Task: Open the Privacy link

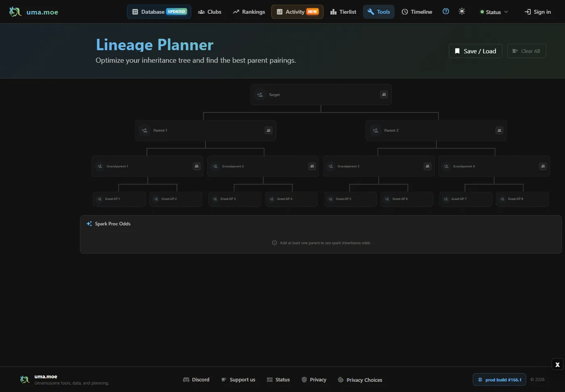Action: pos(314,379)
